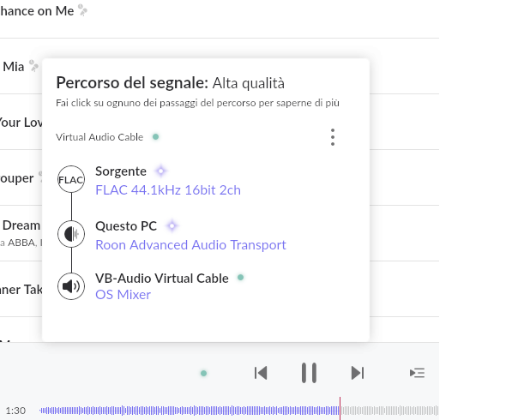The image size is (506, 420).
Task: Click the ABBA artist text under Dream
Action: (21, 243)
